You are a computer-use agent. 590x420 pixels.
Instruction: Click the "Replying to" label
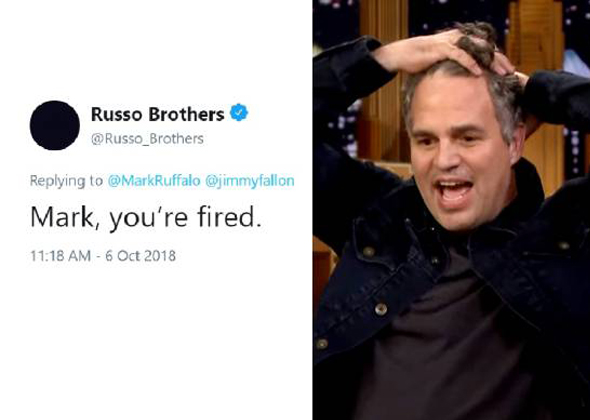pyautogui.click(x=66, y=181)
